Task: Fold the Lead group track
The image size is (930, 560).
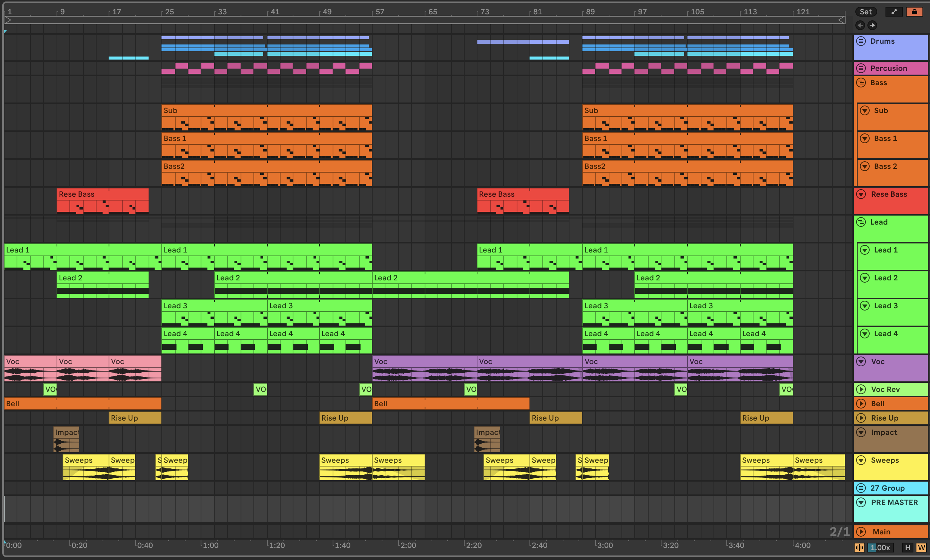Action: [861, 222]
